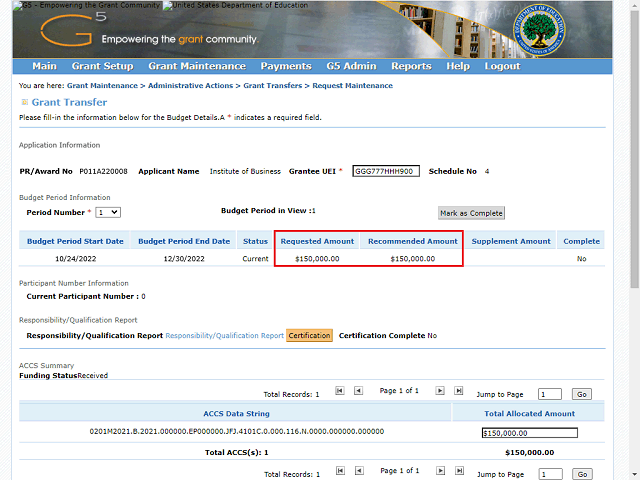
Task: Click the Department of Education seal
Action: pyautogui.click(x=539, y=30)
